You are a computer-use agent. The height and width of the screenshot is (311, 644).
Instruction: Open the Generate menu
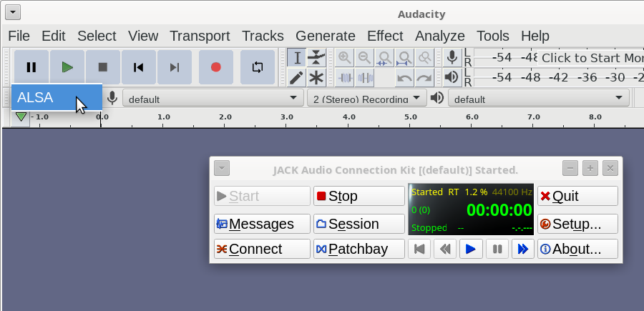tap(325, 36)
